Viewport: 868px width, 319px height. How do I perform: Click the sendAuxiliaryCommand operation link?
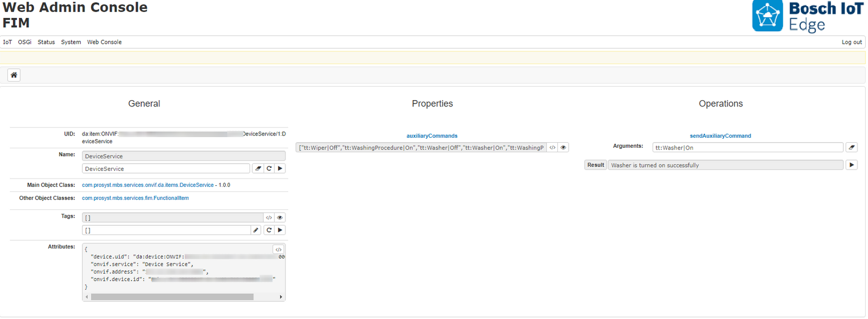[x=721, y=136]
